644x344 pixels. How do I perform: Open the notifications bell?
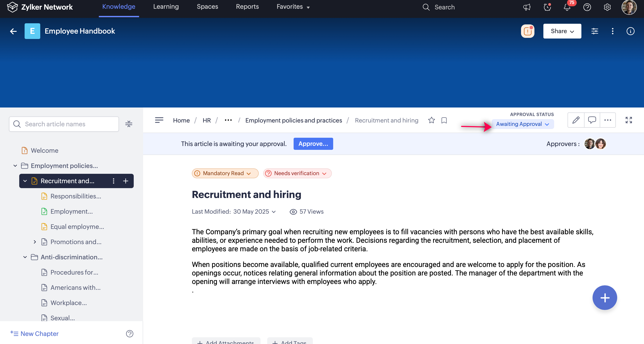click(x=567, y=7)
